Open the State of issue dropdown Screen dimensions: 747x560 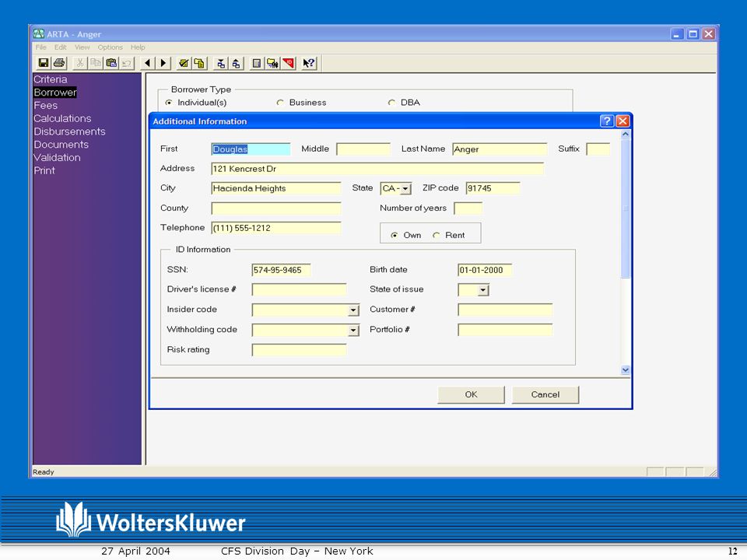click(x=483, y=290)
